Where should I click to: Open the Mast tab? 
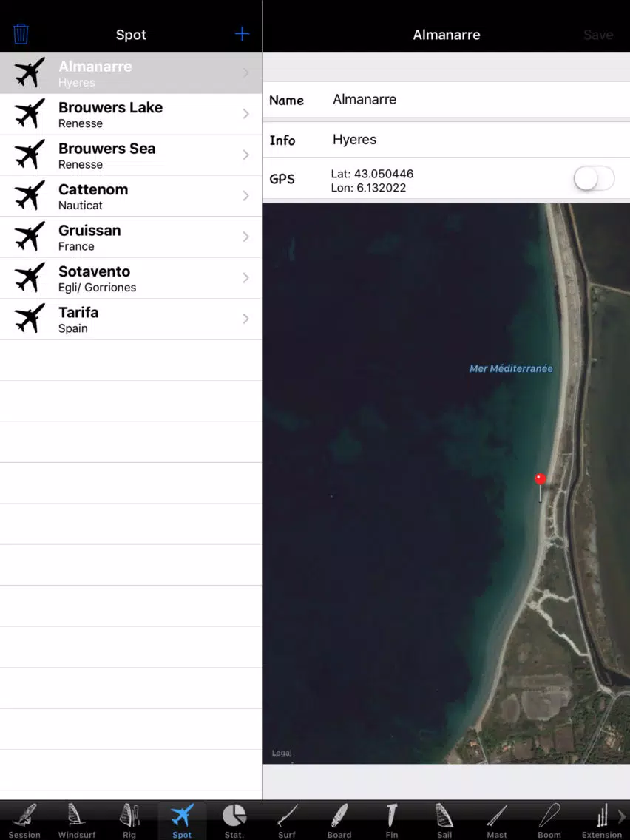point(497,820)
